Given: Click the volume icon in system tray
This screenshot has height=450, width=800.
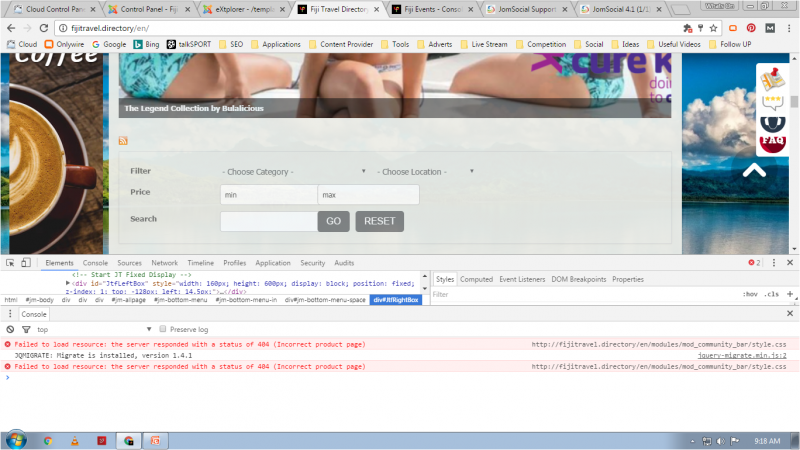Looking at the screenshot, I should coord(720,441).
